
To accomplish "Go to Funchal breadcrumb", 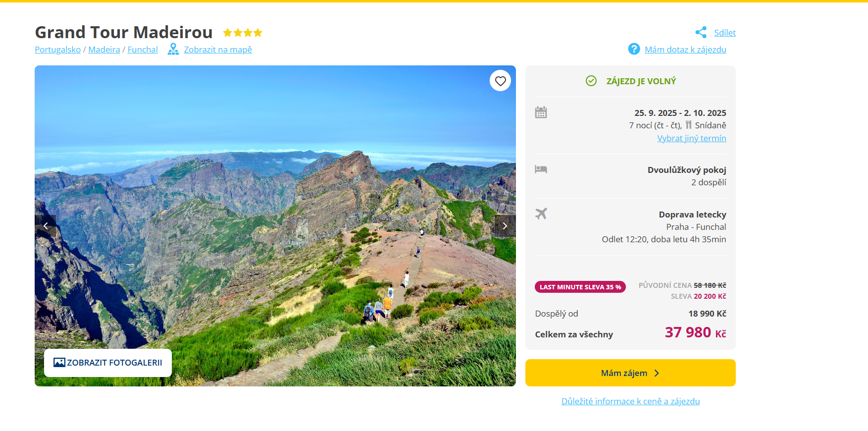I will pyautogui.click(x=143, y=50).
